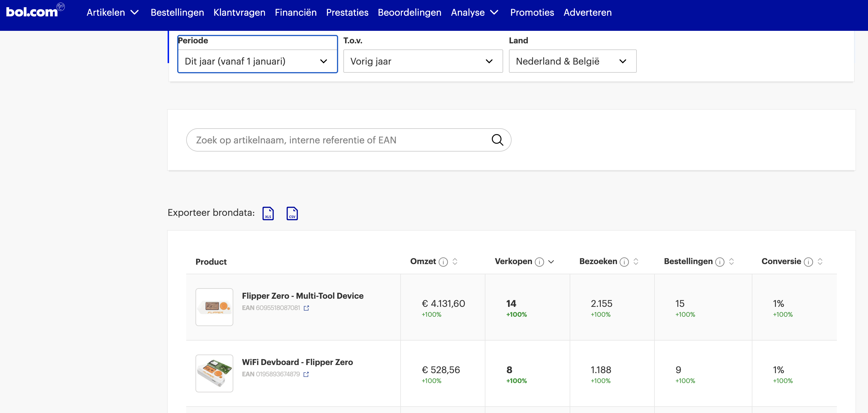
Task: Open the Land dropdown
Action: point(573,61)
